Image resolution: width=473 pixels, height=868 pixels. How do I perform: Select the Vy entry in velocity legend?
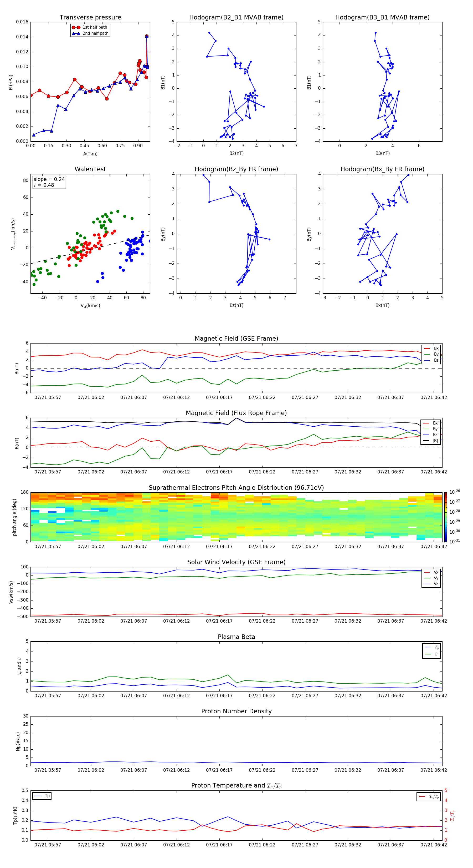pyautogui.click(x=431, y=578)
